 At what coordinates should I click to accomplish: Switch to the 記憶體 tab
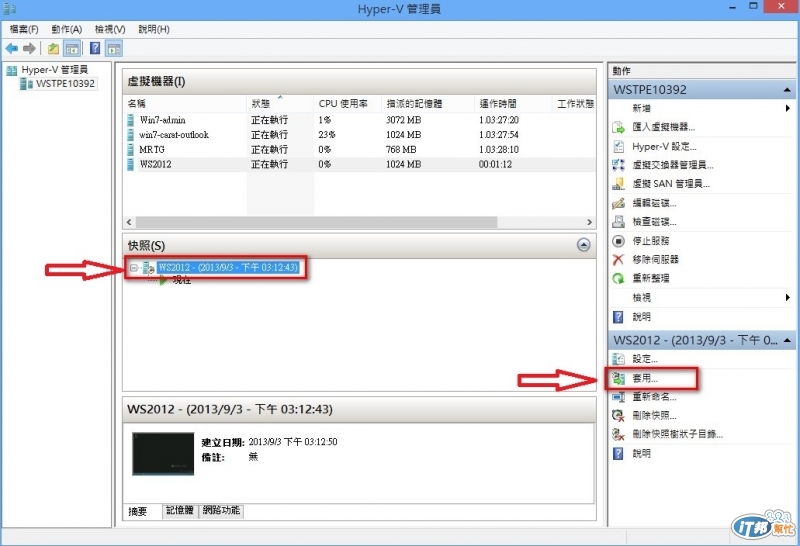click(180, 510)
